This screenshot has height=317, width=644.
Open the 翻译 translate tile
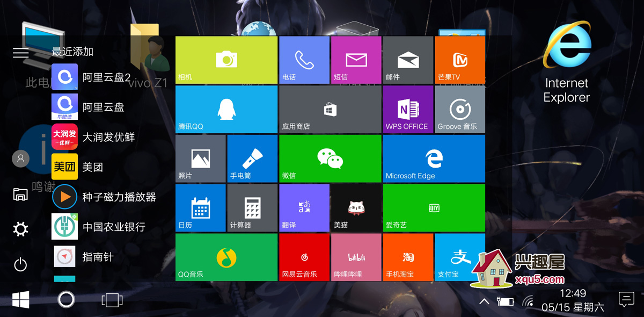click(304, 208)
